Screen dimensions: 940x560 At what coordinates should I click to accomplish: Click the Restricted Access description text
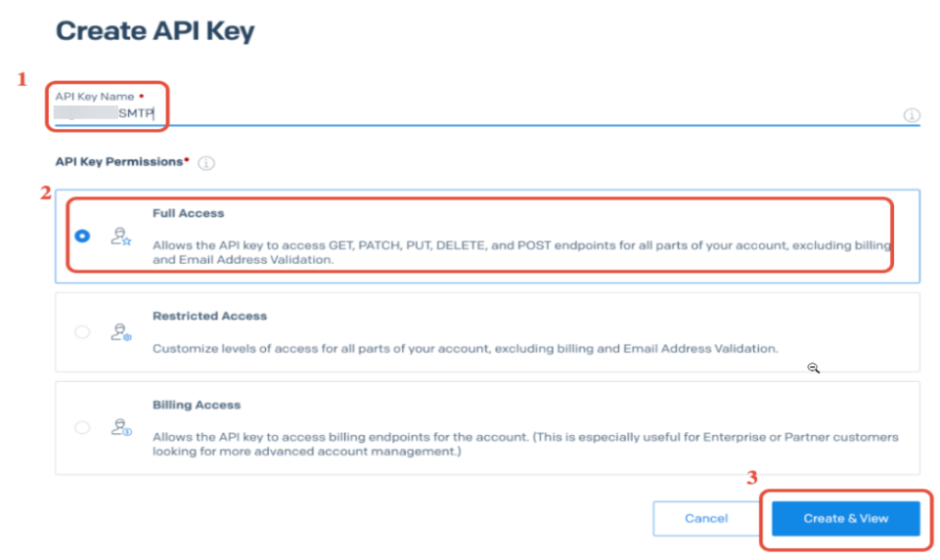(x=465, y=348)
